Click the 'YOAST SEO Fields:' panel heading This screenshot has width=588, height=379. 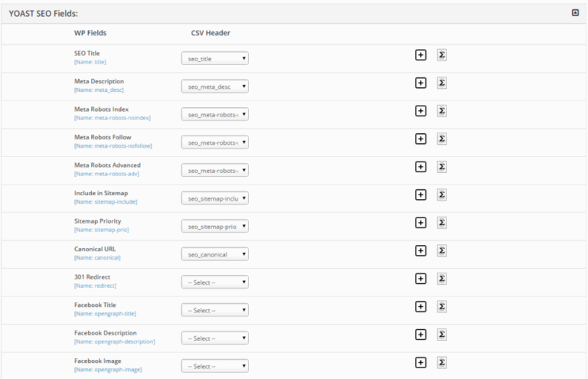(x=43, y=14)
